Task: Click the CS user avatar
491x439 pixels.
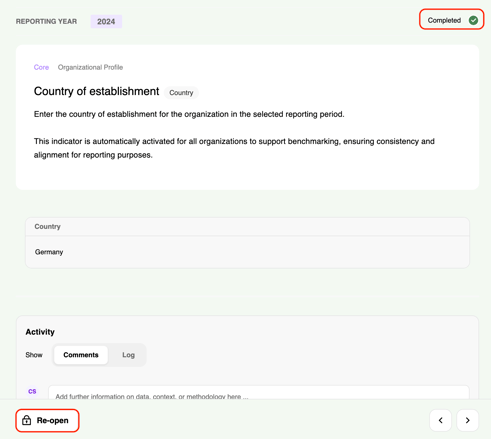Action: pyautogui.click(x=32, y=391)
